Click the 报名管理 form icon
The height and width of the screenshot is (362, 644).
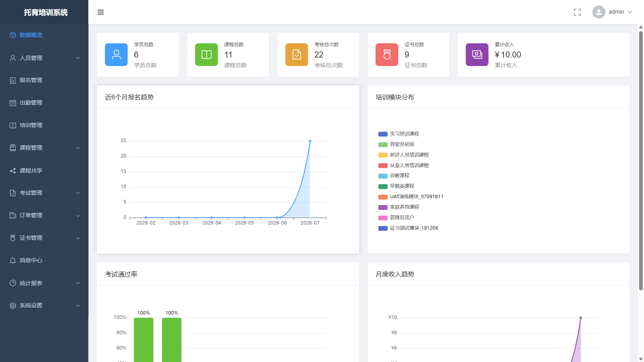(13, 80)
